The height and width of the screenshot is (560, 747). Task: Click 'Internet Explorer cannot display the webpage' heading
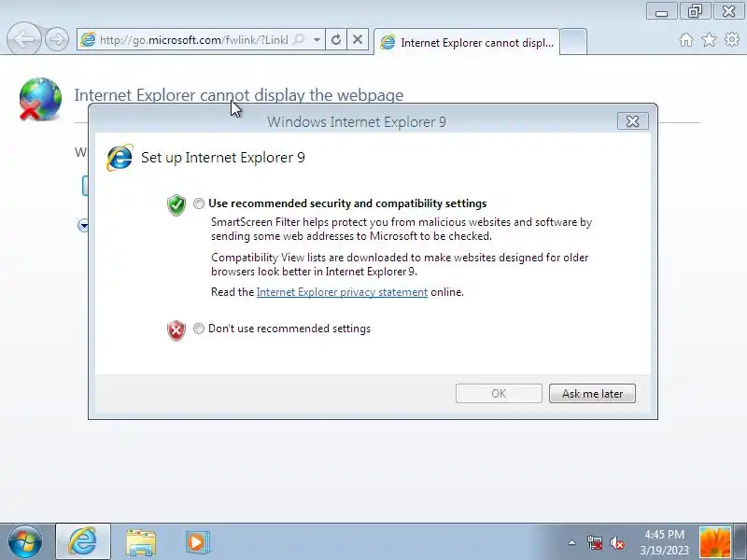point(239,95)
